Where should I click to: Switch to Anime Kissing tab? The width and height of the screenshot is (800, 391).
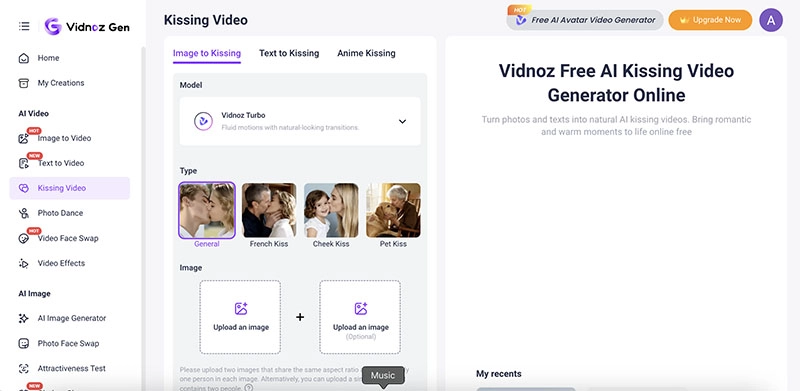(366, 53)
